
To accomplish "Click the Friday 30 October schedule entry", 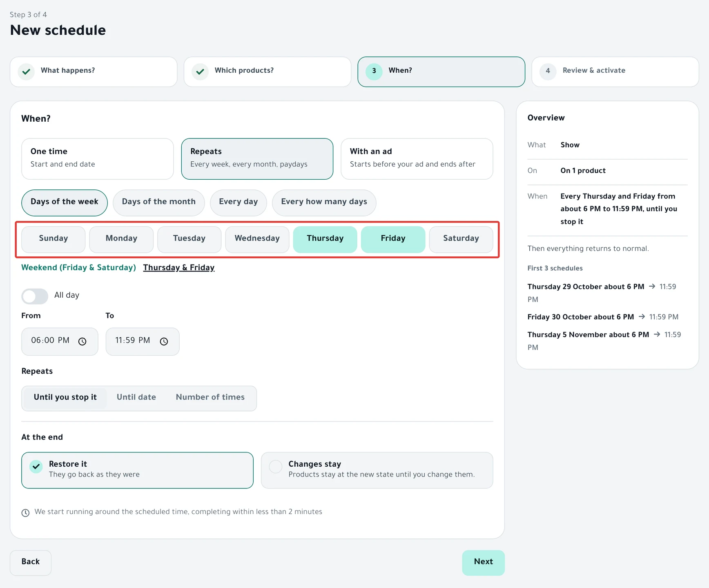I will click(x=603, y=317).
